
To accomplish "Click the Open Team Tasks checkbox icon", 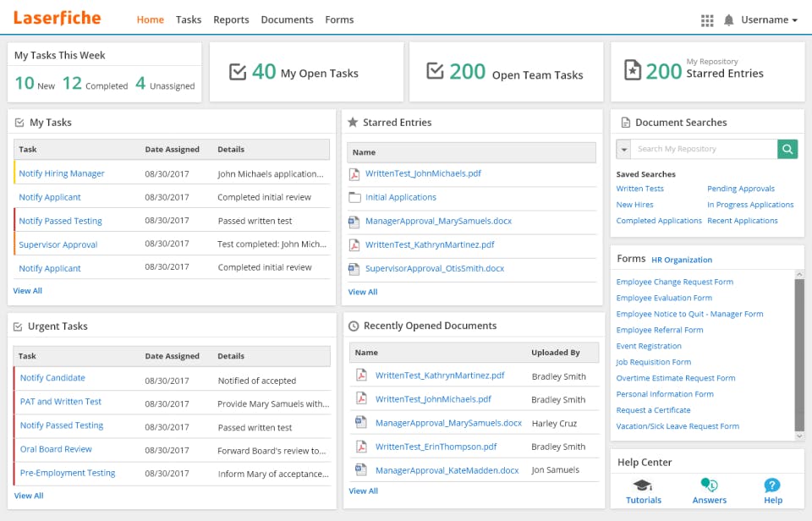I will coord(435,72).
